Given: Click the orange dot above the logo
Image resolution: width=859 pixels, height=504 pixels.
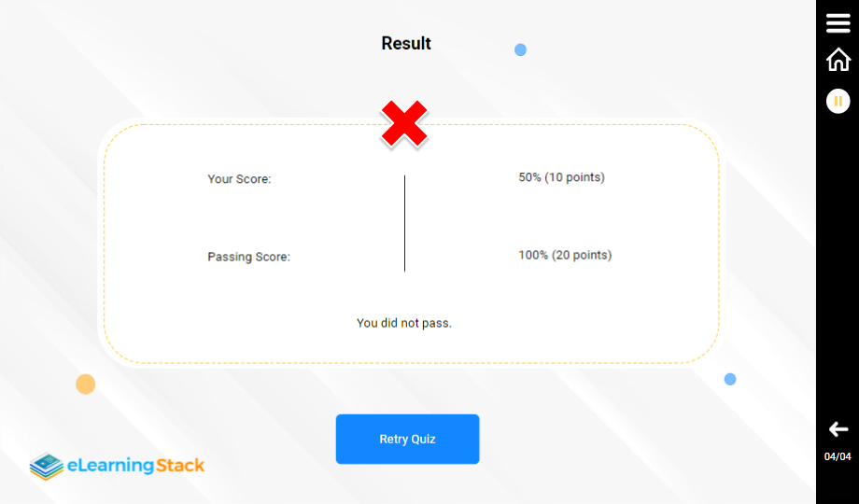Looking at the screenshot, I should (x=85, y=385).
